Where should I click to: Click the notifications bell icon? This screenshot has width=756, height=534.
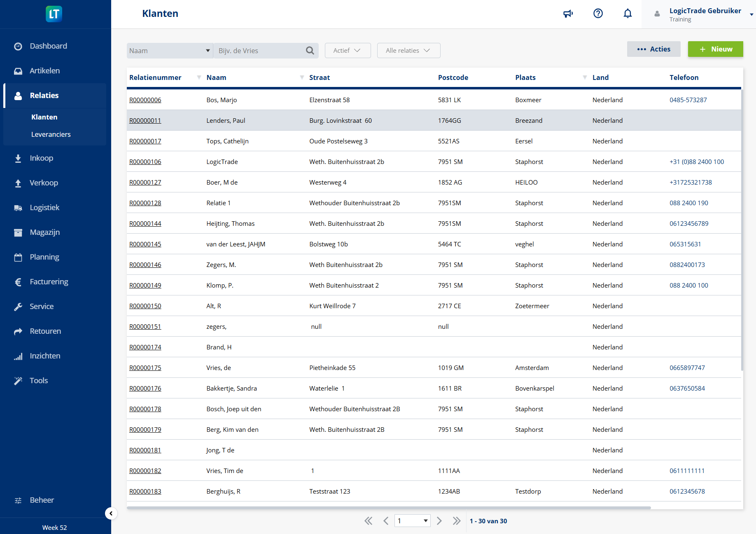click(x=628, y=13)
